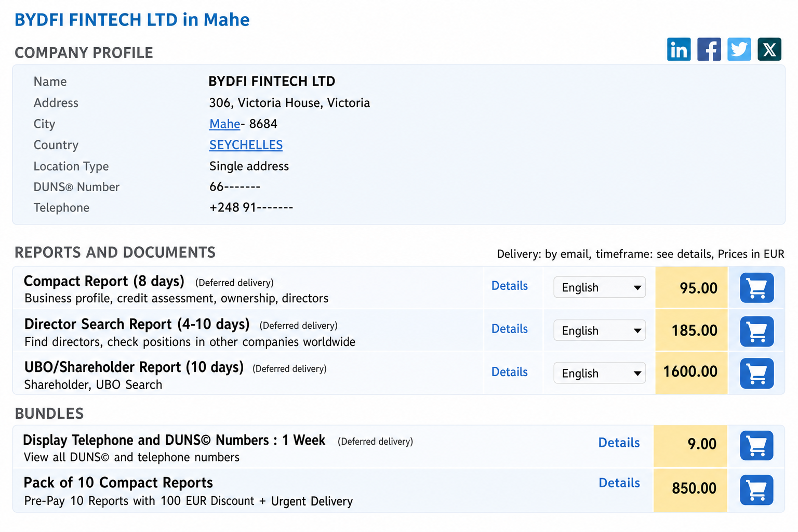Click the Find directors description line
The image size is (798, 532).
pos(190,342)
